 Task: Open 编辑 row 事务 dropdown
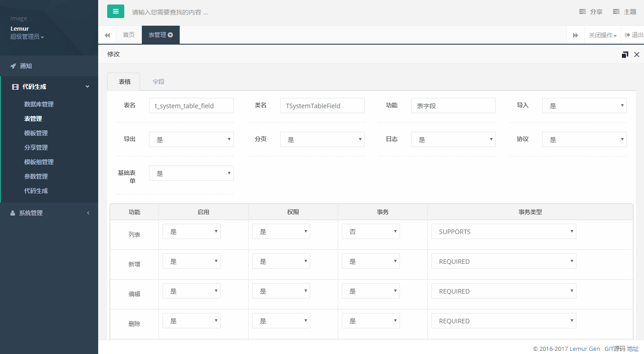coord(371,291)
